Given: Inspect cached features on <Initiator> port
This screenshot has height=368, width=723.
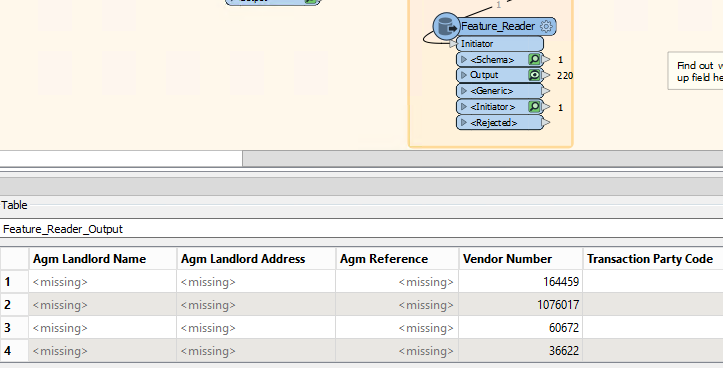Looking at the screenshot, I should click(x=534, y=107).
